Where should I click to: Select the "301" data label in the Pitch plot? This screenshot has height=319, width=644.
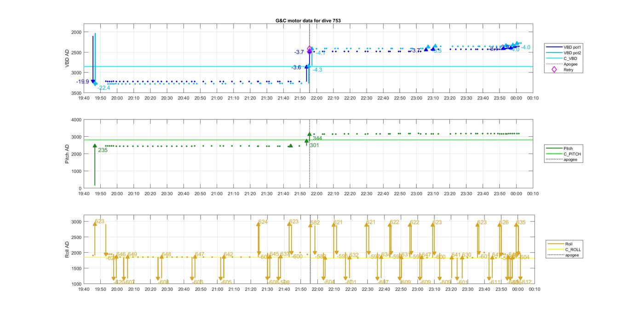tap(314, 145)
